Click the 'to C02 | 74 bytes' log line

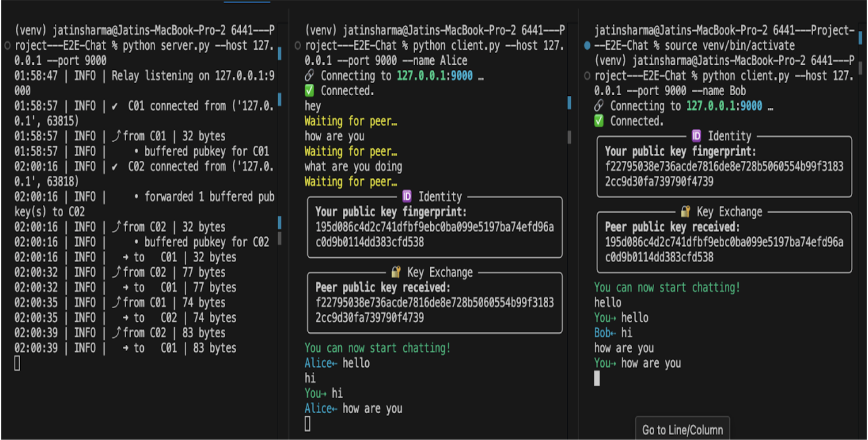pos(126,318)
